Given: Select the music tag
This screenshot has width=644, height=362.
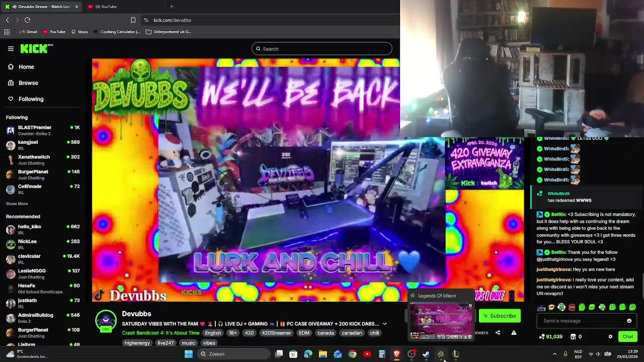Looking at the screenshot, I should [x=188, y=343].
